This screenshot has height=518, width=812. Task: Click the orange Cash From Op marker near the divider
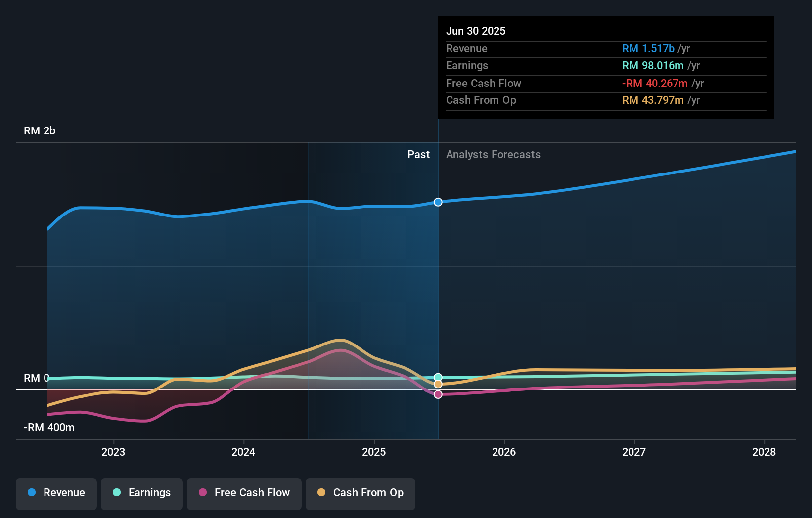[438, 385]
